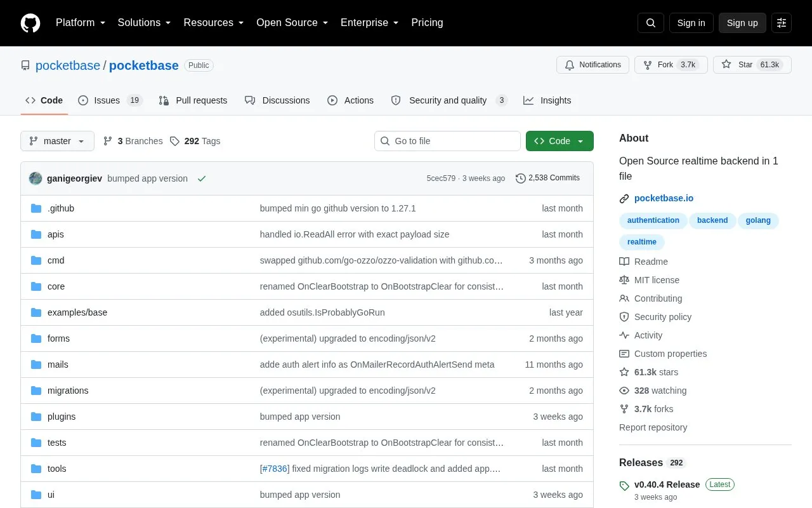Expand the Solutions menu

tap(145, 23)
